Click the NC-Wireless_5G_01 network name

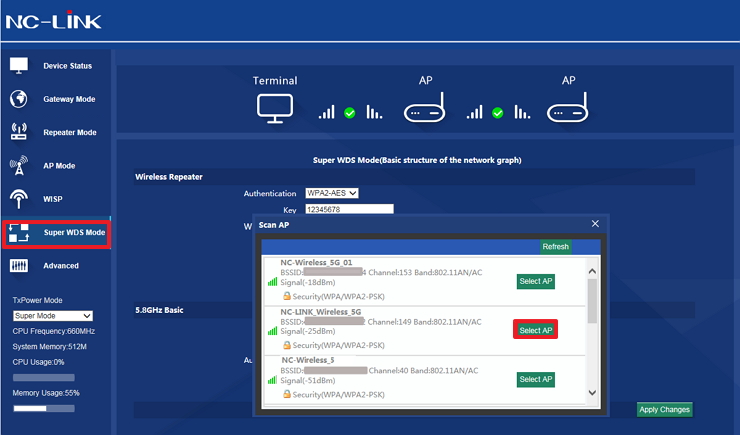316,262
